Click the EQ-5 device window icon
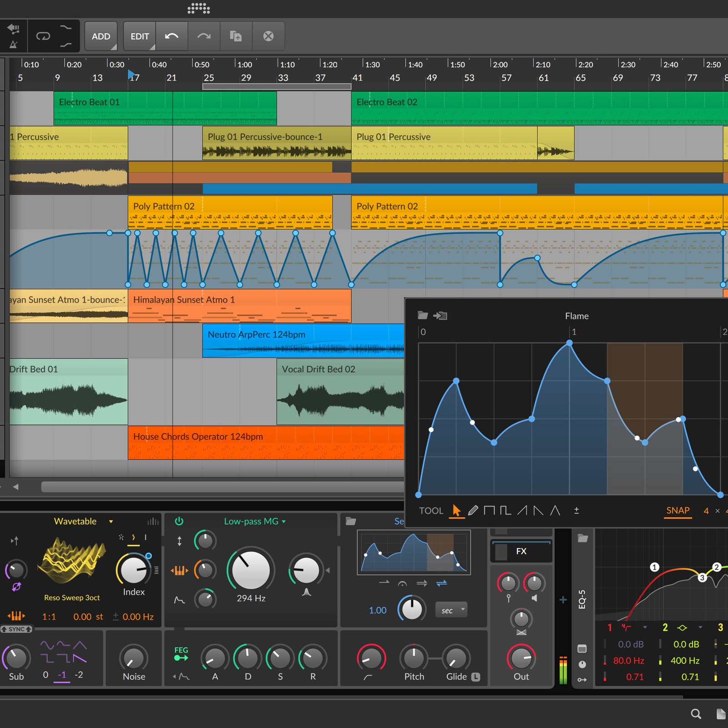This screenshot has width=728, height=728. pos(582,648)
